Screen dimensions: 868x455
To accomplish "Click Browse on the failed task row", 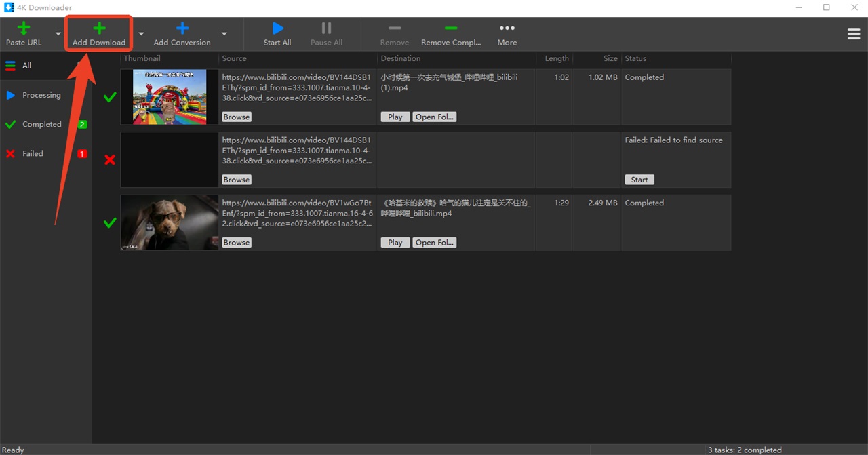I will click(x=237, y=180).
